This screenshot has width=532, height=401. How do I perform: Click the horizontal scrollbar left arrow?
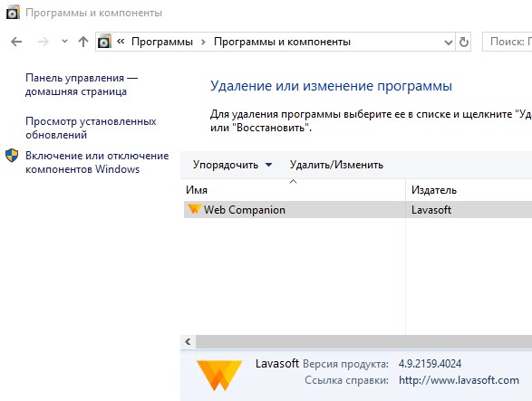188,341
